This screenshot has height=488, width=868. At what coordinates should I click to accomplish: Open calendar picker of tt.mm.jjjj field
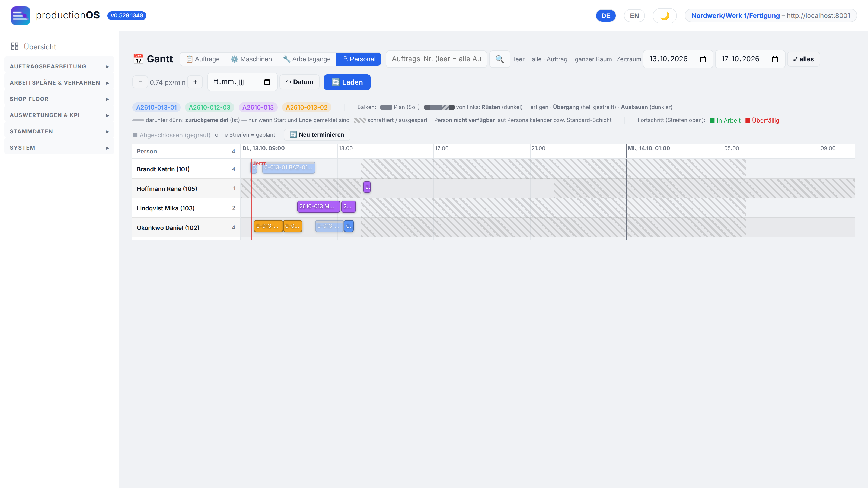[x=267, y=82]
